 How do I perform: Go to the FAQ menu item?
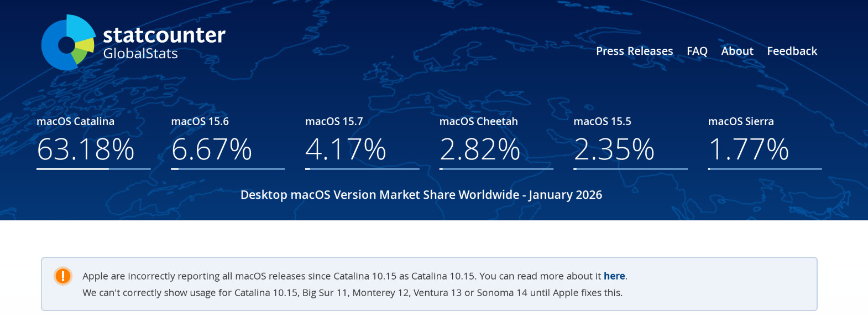pyautogui.click(x=697, y=51)
